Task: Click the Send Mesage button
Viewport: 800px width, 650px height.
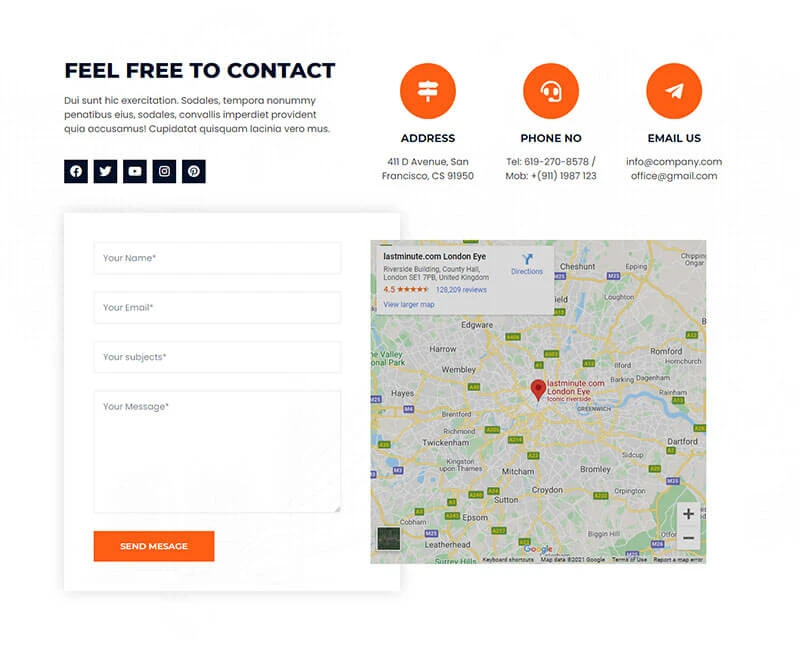Action: 154,546
